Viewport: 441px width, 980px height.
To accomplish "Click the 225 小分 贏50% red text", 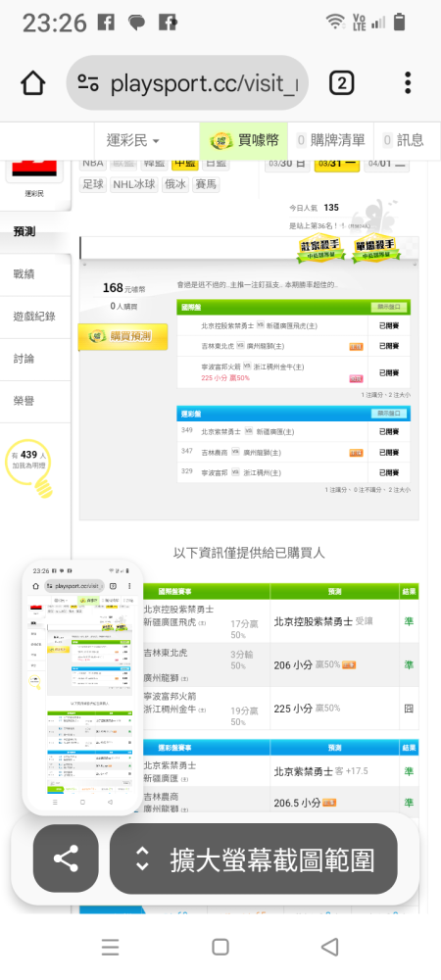I will click(x=225, y=378).
